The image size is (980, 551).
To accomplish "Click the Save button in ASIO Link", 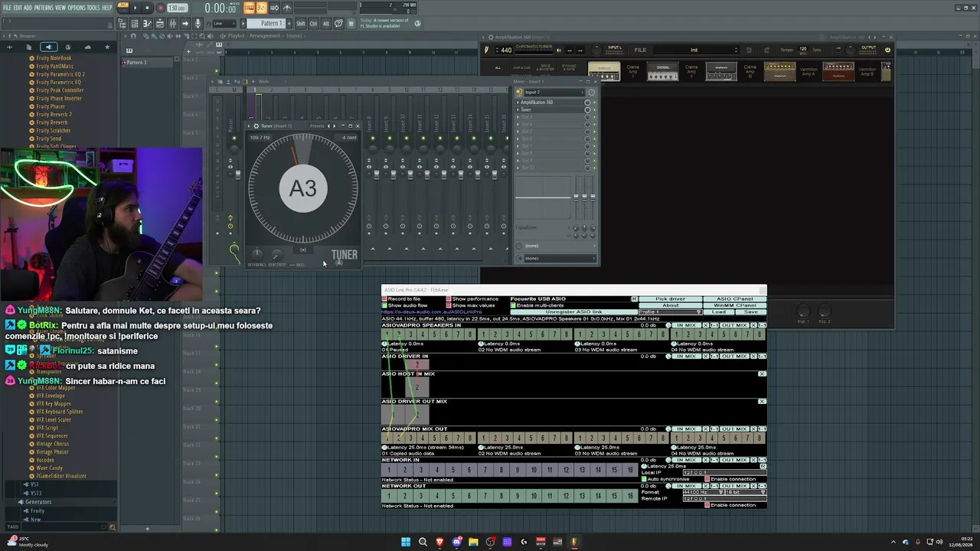I will coord(751,312).
